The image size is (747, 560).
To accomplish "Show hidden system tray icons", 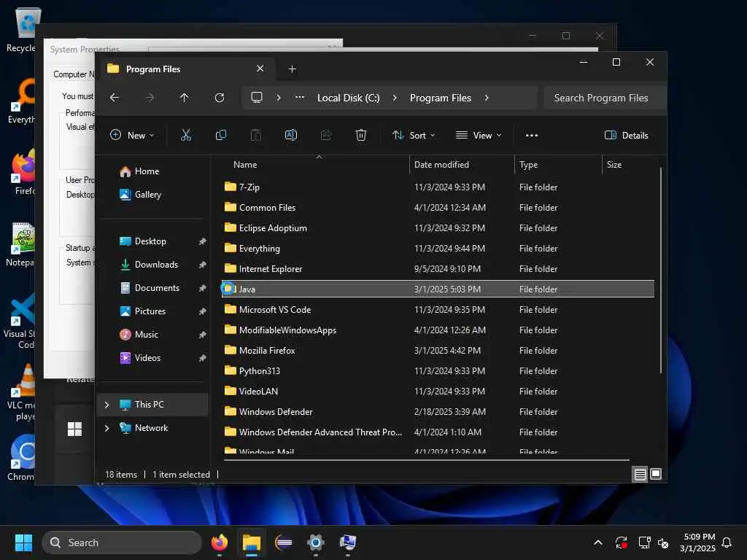I will (598, 542).
